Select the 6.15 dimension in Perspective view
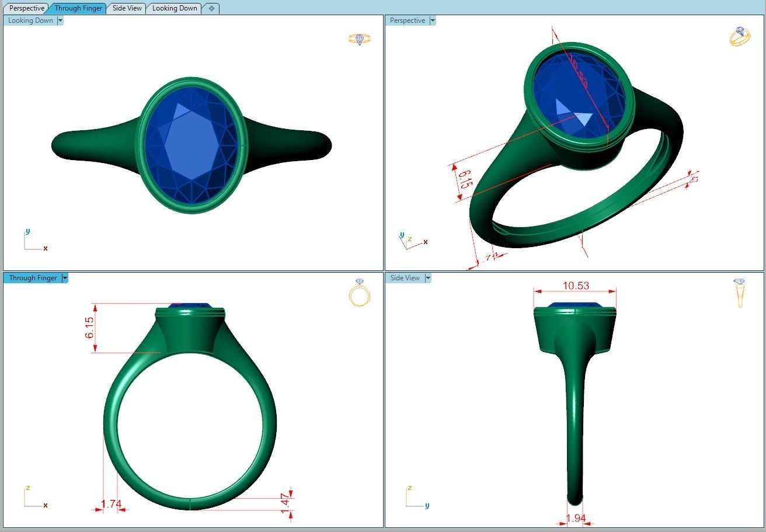Image resolution: width=766 pixels, height=532 pixels. click(x=465, y=179)
